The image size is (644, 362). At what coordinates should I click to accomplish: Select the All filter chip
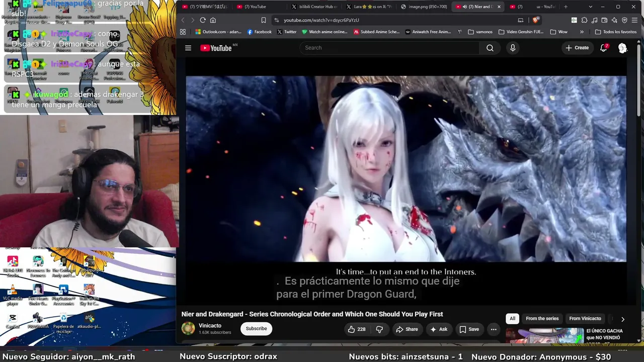(x=512, y=319)
